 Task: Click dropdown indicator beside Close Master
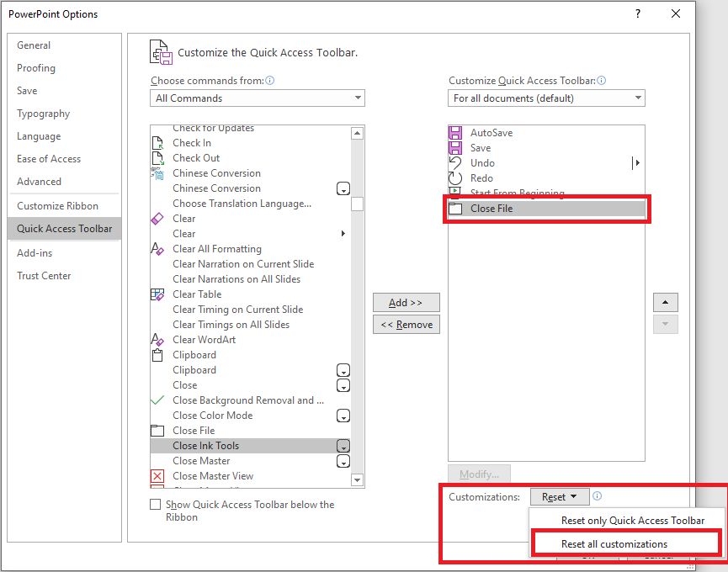click(343, 461)
